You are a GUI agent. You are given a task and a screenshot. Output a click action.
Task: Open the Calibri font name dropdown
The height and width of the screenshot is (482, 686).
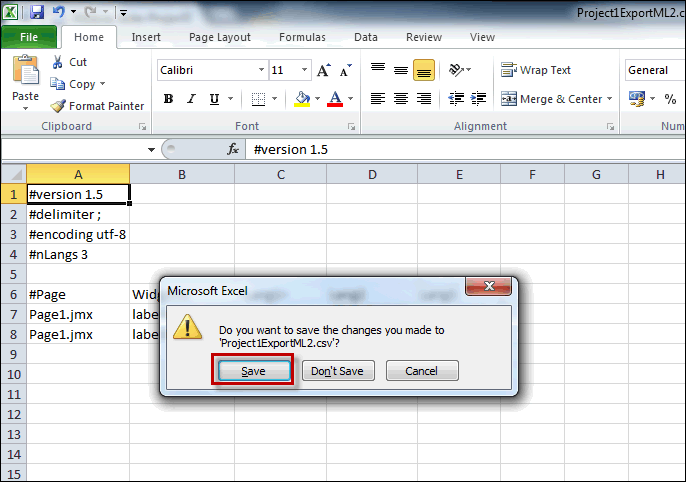(x=261, y=70)
